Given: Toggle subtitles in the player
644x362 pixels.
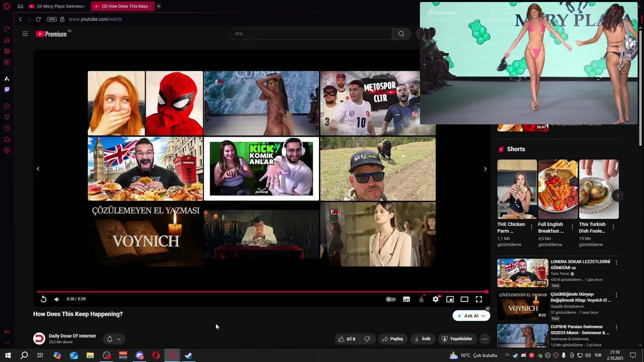Looking at the screenshot, I should [407, 299].
